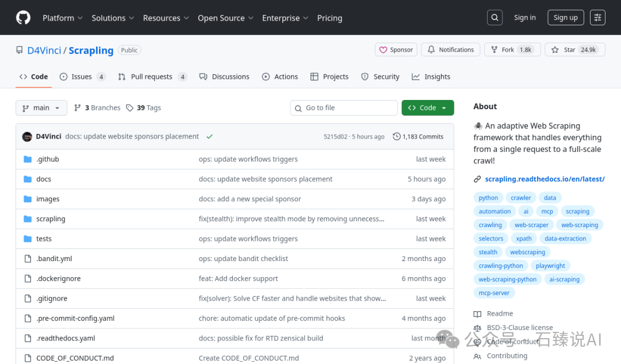Open the main branch selector dropdown
The height and width of the screenshot is (364, 621).
click(41, 108)
